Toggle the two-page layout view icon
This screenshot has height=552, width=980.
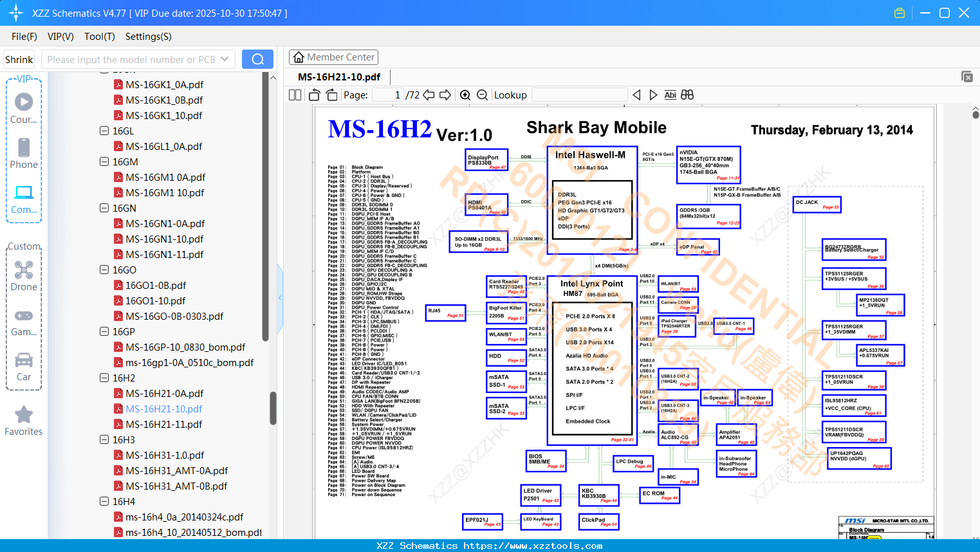click(295, 95)
